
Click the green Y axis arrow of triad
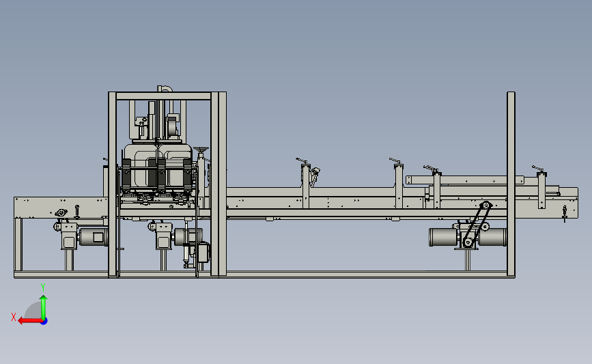(44, 307)
